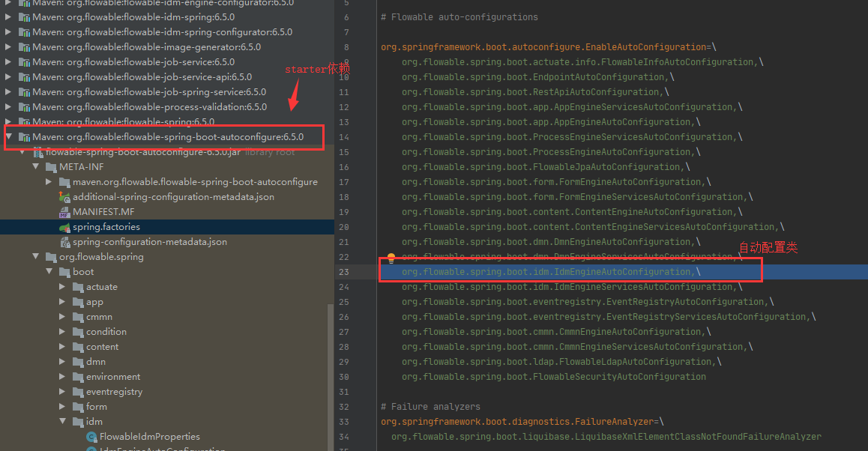Click the actuate package folder icon

[78, 287]
